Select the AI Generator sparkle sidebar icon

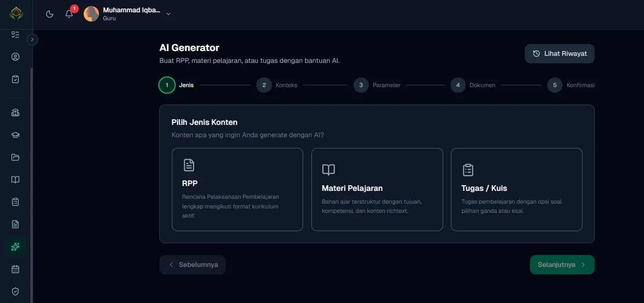(15, 247)
